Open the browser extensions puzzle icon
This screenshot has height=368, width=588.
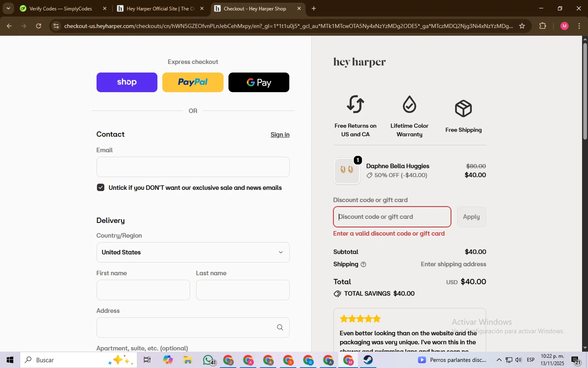tap(543, 26)
